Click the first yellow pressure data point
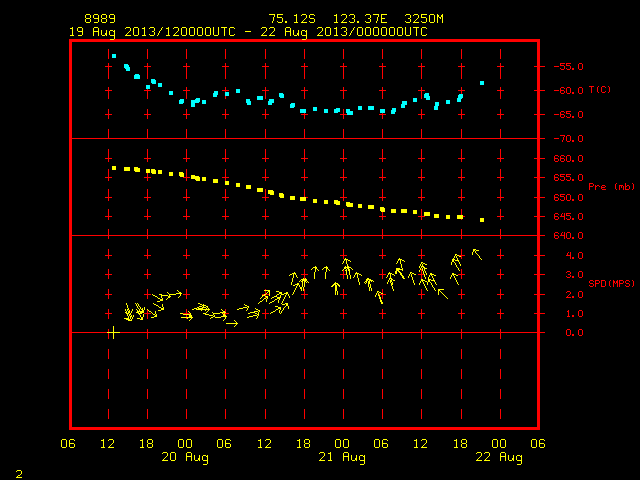640x480 pixels. [114, 168]
